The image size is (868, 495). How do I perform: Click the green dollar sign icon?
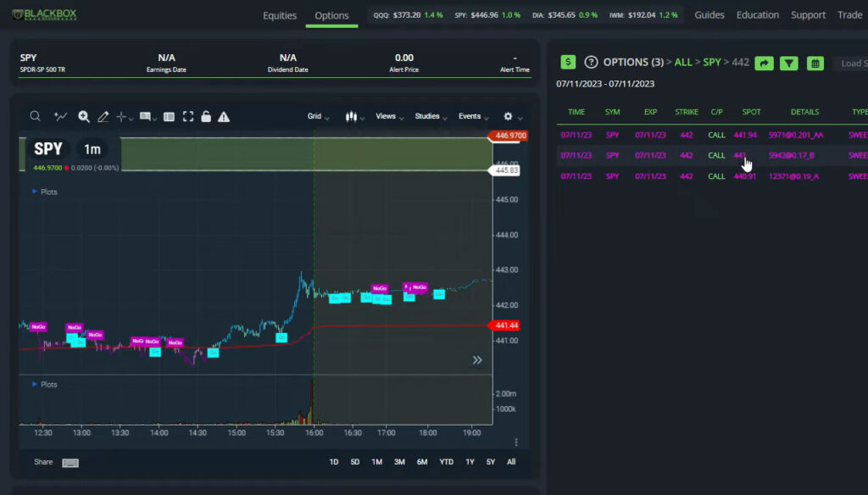568,63
